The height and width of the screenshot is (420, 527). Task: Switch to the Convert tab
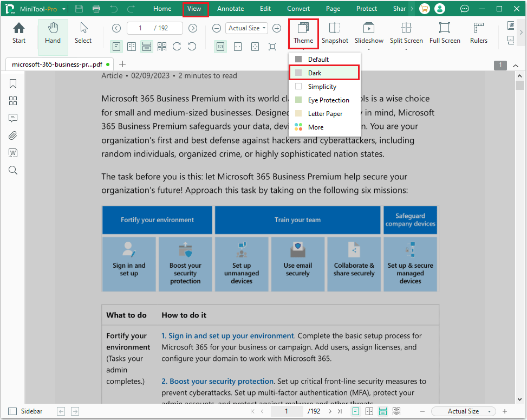[298, 9]
